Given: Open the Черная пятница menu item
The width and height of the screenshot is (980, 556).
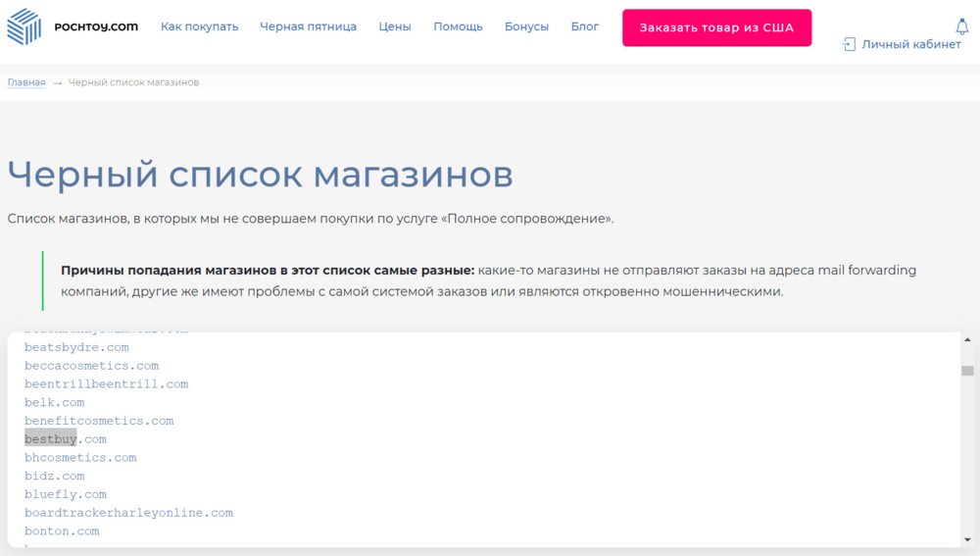Looking at the screenshot, I should [308, 26].
